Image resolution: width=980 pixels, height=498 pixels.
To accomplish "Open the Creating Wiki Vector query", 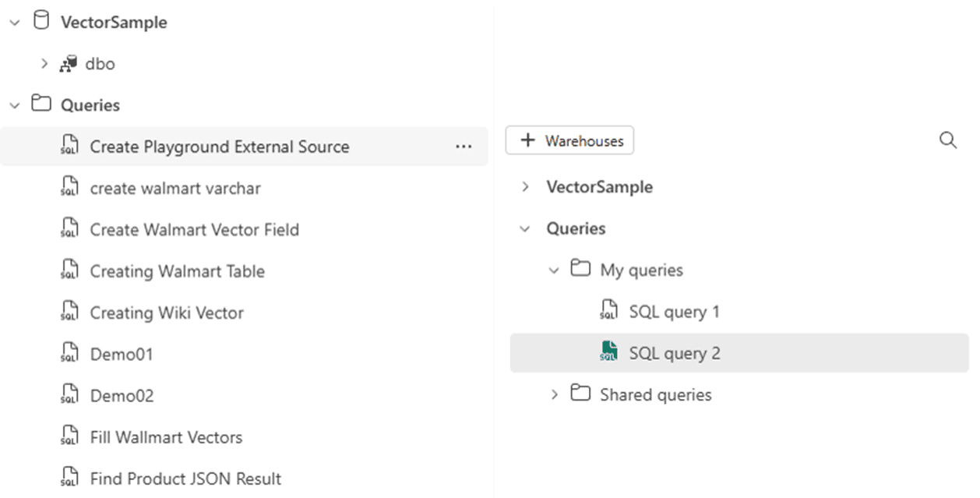I will pyautogui.click(x=167, y=313).
